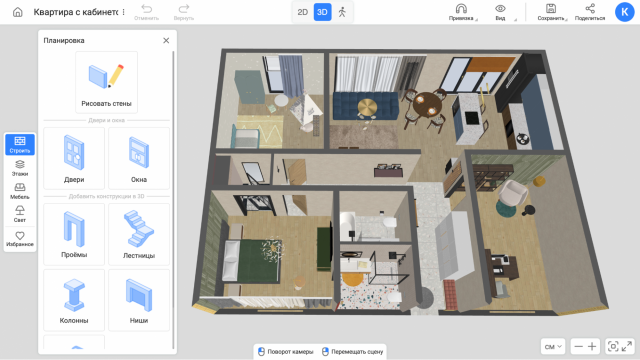Enter first-person walk mode
Viewport: 640px width, 360px height.
coord(342,12)
